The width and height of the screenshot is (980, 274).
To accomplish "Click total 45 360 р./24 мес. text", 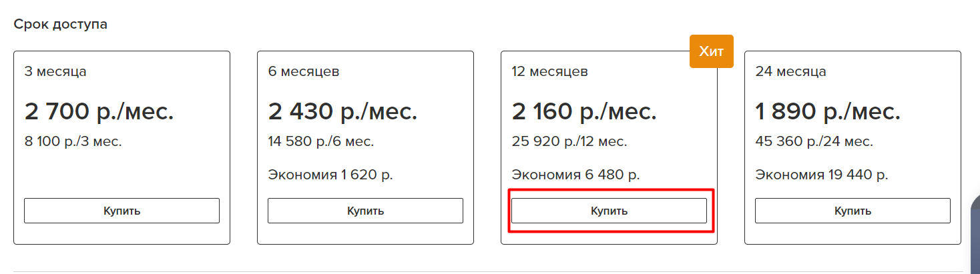I will coord(814,141).
